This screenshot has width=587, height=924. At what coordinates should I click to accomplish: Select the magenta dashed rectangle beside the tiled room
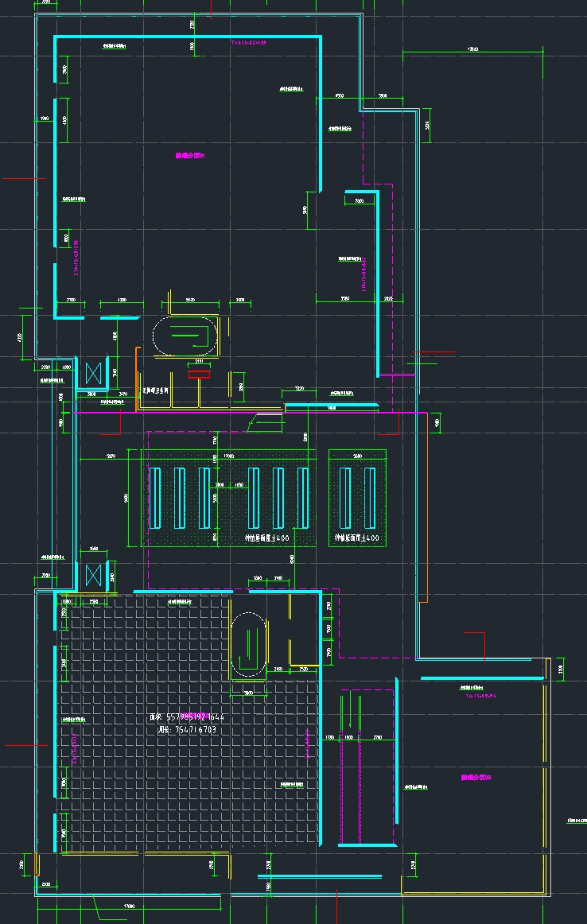tap(366, 765)
